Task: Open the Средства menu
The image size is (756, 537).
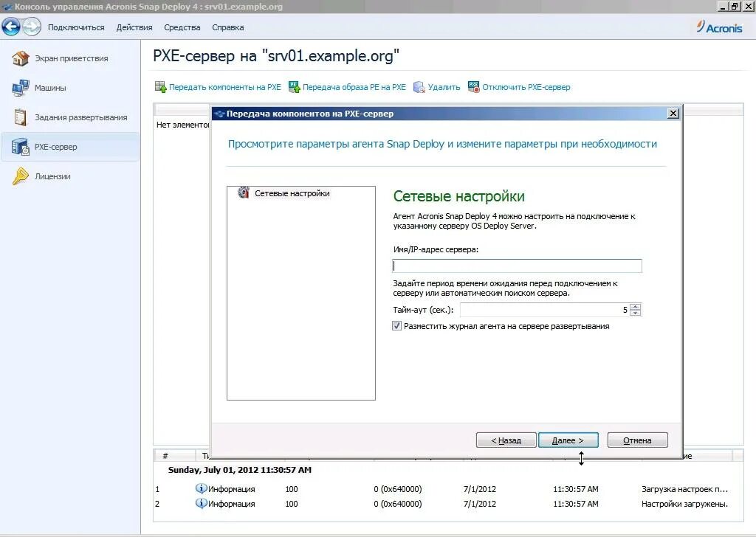Action: coord(182,27)
